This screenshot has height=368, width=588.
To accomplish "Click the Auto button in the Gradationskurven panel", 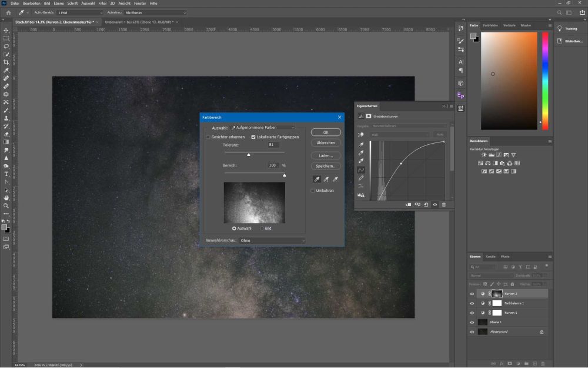I will coord(439,135).
